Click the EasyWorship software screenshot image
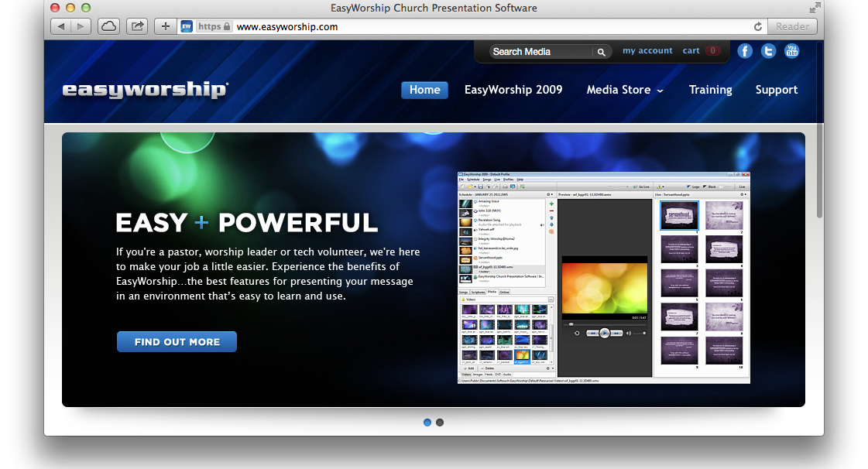The image size is (868, 469). tap(604, 278)
